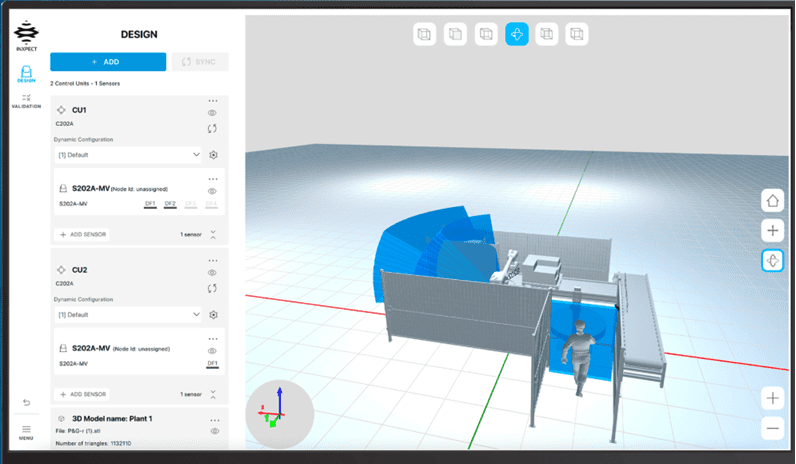This screenshot has width=796, height=464.
Task: Click the '1 sensor' count under CU1
Action: [191, 235]
